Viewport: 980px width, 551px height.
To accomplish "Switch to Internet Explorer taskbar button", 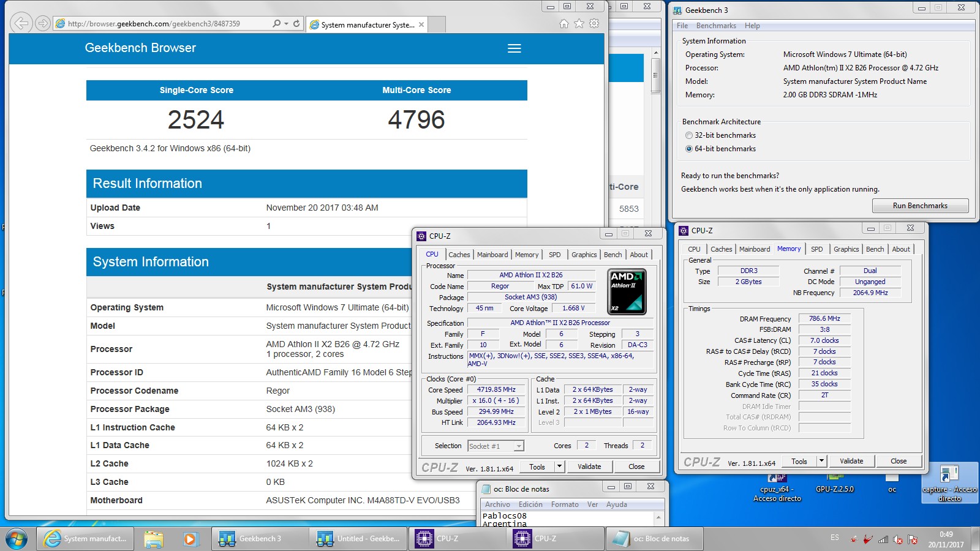I will click(x=85, y=539).
